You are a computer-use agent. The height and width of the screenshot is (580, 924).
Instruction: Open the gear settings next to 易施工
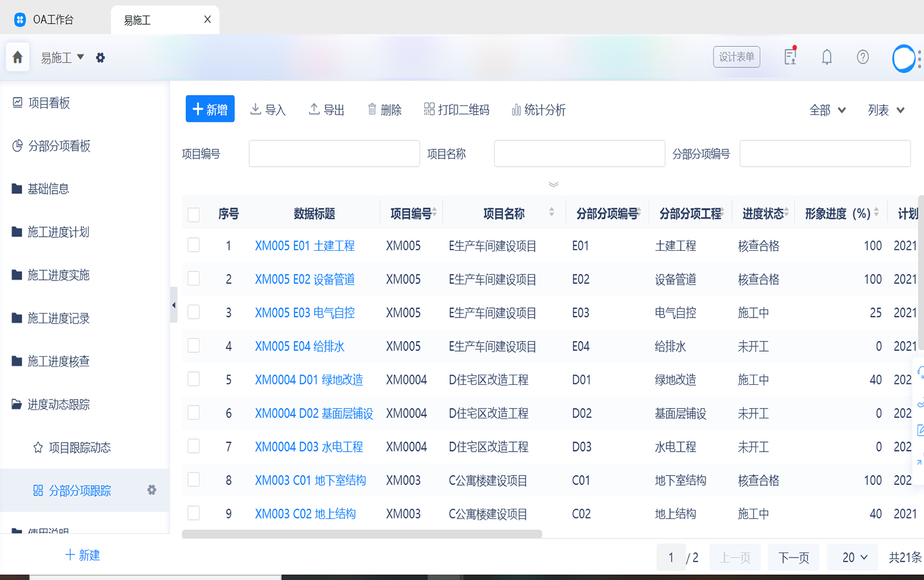coord(100,58)
